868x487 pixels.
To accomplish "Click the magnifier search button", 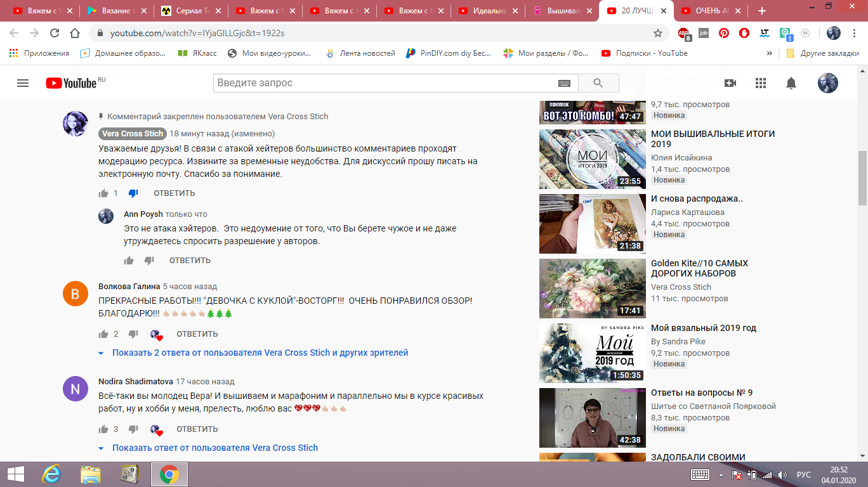I will (598, 83).
